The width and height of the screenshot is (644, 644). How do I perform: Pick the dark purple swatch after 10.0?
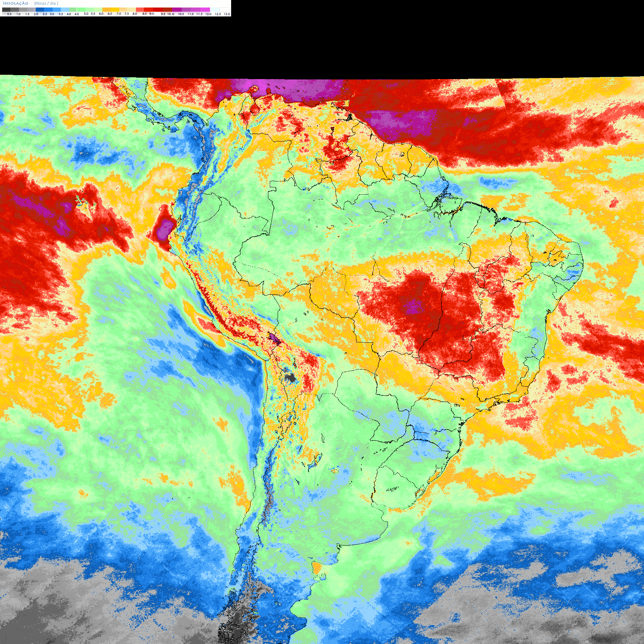(x=177, y=10)
